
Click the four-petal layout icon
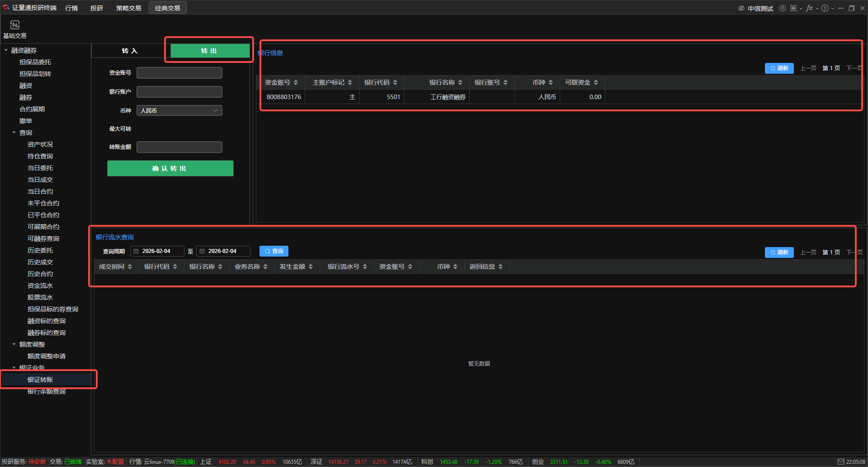tap(793, 8)
